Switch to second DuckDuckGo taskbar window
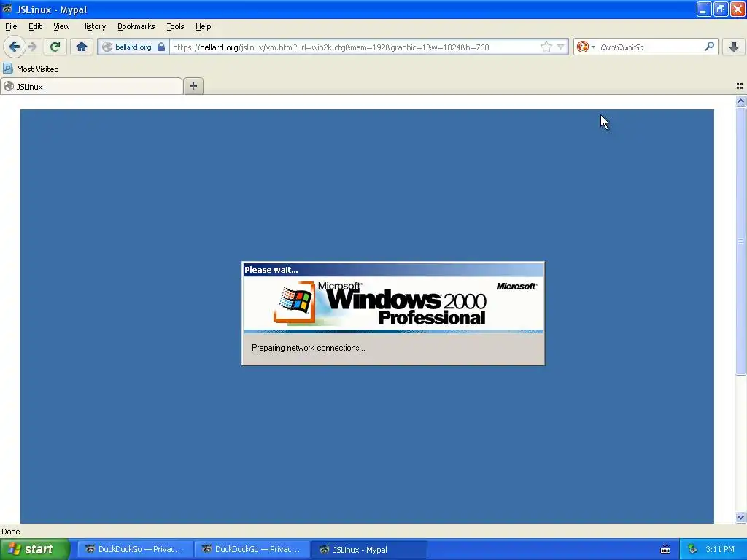 252,549
